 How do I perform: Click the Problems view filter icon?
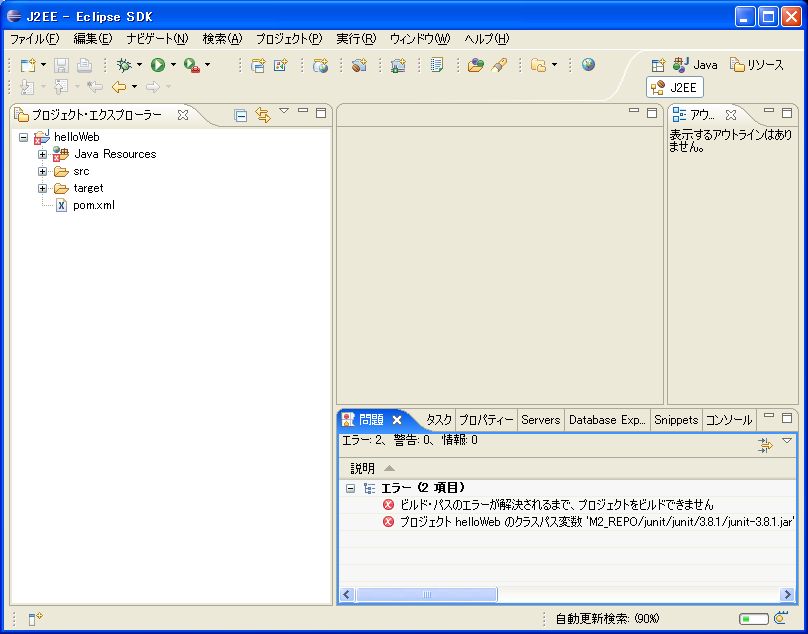[765, 446]
